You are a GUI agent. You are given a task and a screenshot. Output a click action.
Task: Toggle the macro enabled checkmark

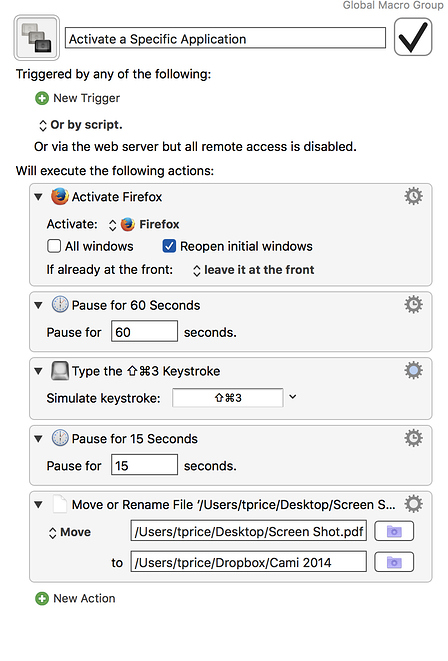413,37
